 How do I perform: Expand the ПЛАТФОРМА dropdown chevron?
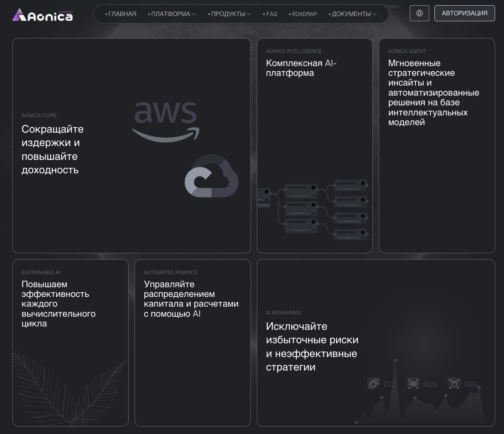point(194,14)
